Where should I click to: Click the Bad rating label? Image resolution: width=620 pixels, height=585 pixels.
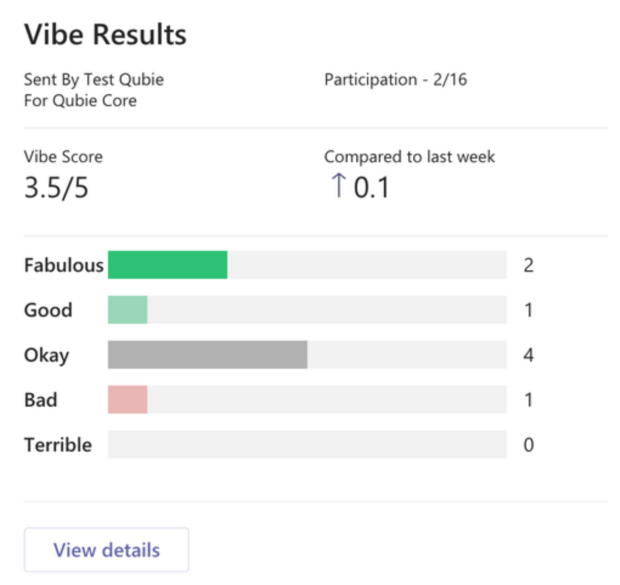click(x=41, y=400)
